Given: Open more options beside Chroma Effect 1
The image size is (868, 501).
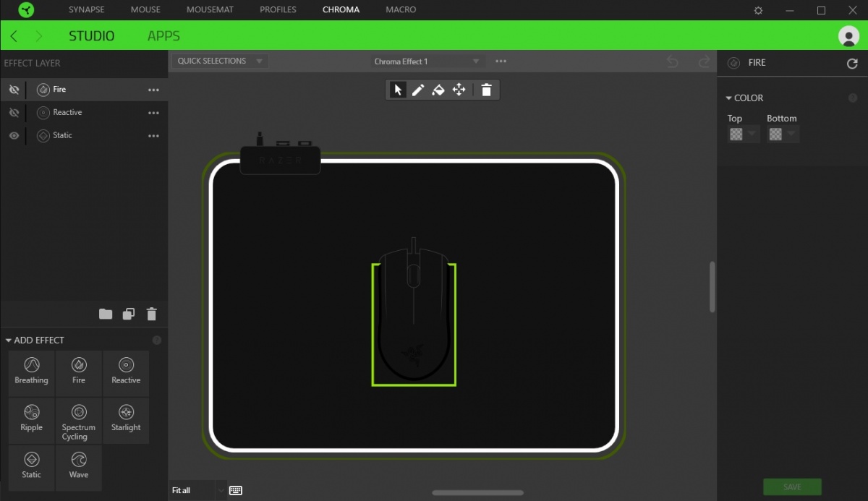Looking at the screenshot, I should (x=501, y=61).
